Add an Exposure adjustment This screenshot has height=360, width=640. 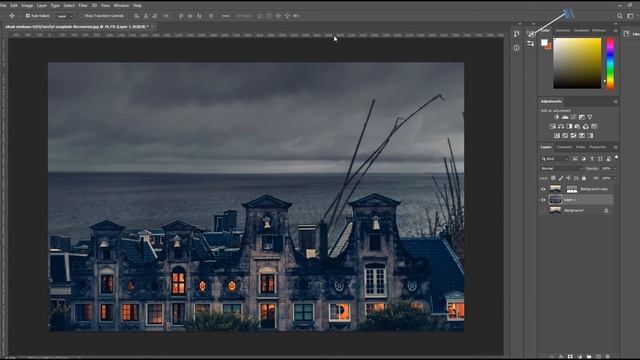tap(582, 117)
